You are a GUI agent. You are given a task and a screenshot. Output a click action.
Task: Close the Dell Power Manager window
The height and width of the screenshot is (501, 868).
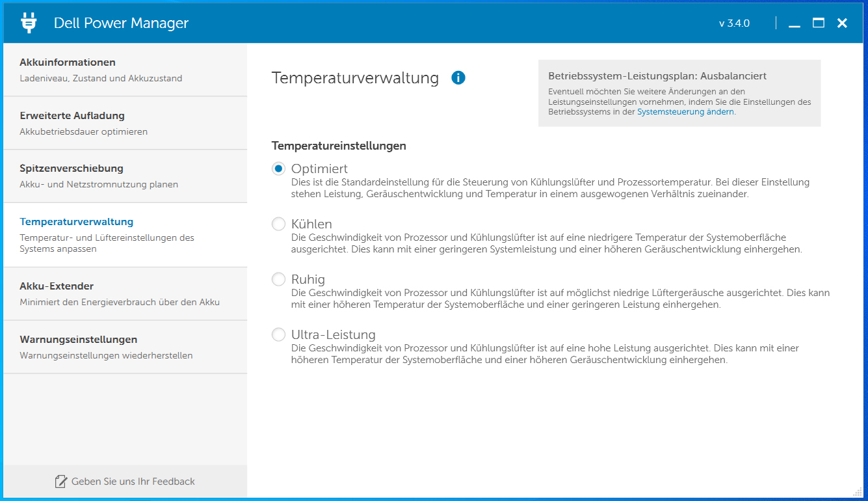(x=842, y=23)
